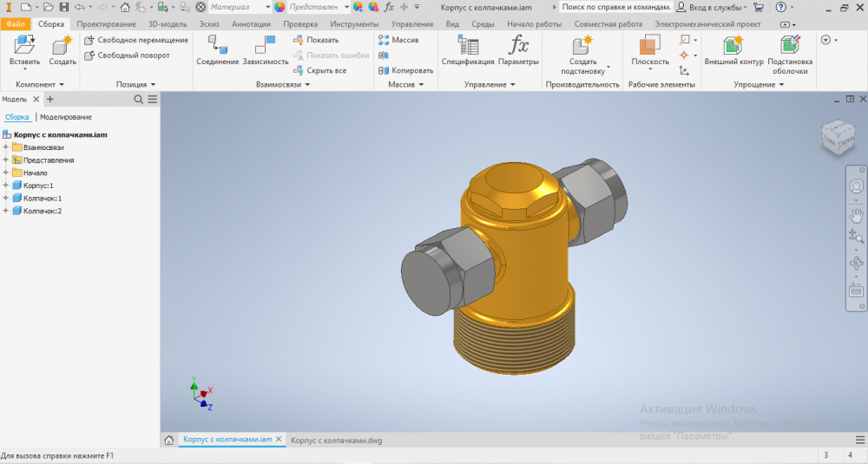Select the Внешний контур tool

(x=733, y=48)
